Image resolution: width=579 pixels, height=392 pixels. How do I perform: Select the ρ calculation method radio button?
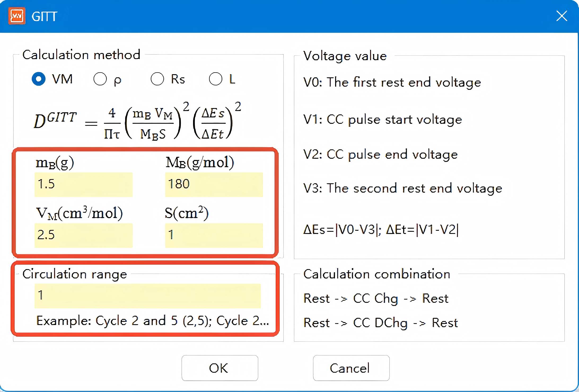[x=100, y=79]
